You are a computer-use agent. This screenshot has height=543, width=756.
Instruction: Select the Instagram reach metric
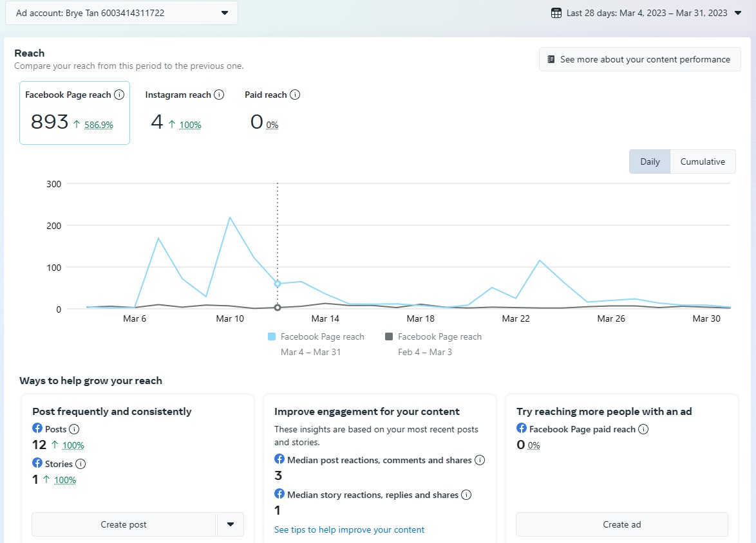pos(178,113)
